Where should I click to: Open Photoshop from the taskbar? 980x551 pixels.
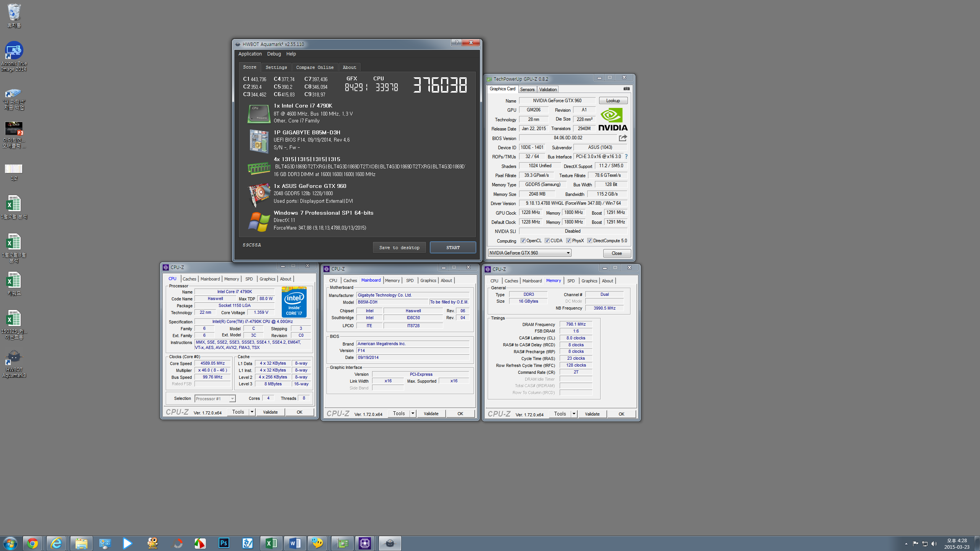tap(224, 543)
